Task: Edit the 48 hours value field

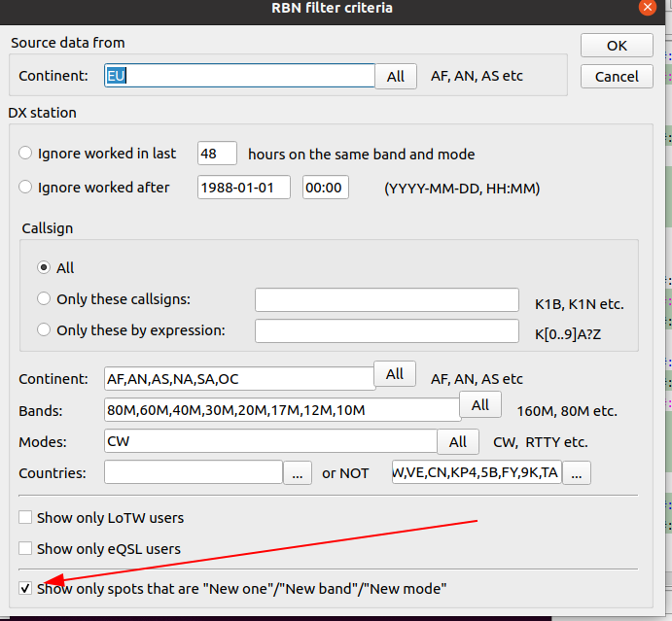Action: [217, 154]
